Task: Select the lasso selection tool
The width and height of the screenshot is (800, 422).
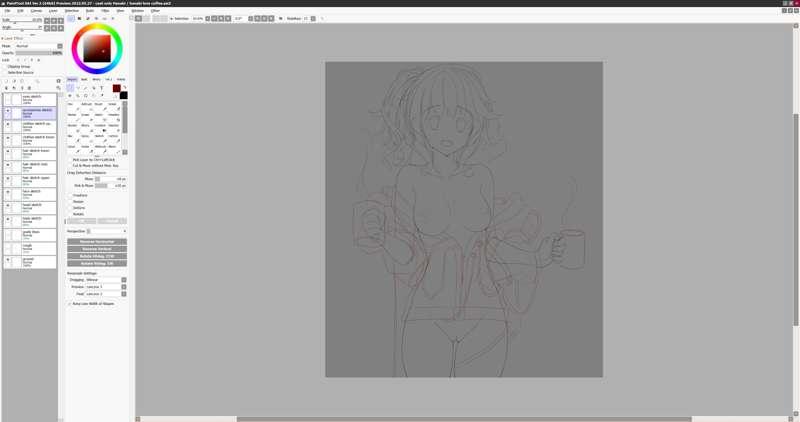Action: (78, 88)
